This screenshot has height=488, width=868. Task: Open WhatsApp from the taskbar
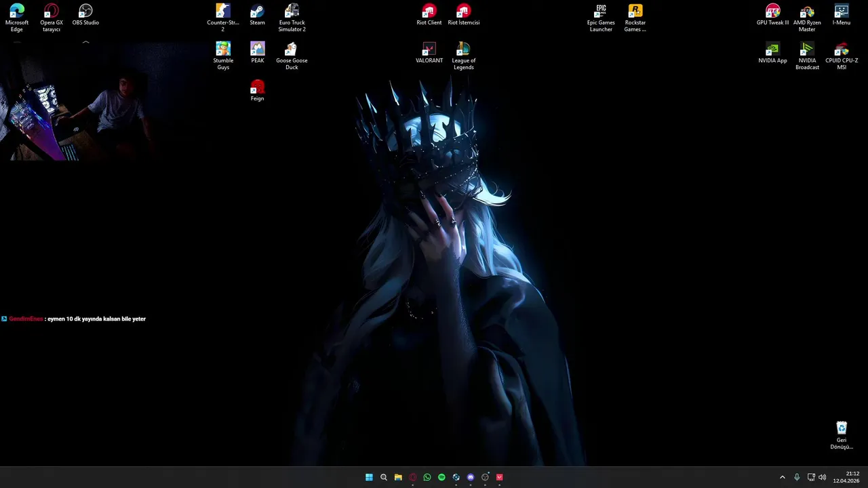click(x=427, y=477)
